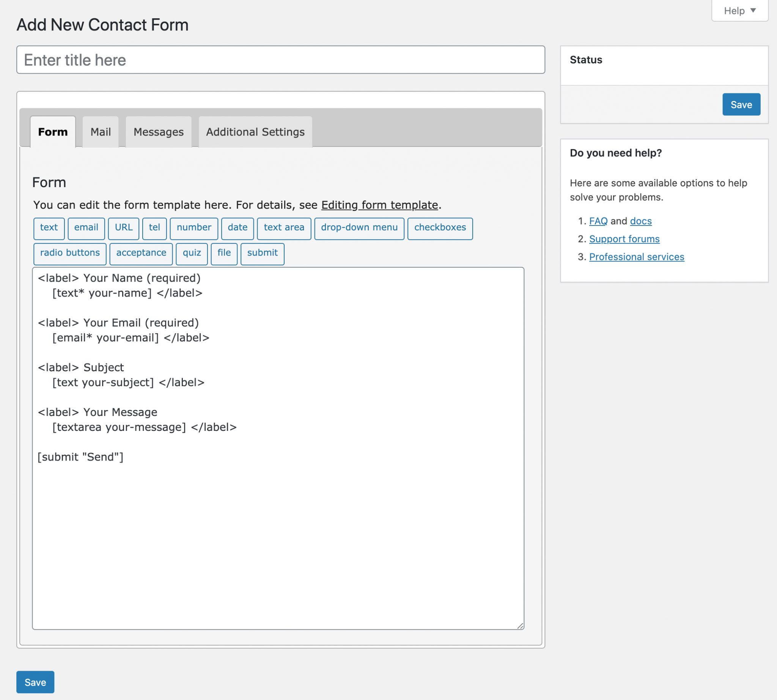Add a URL field tag

click(x=123, y=228)
